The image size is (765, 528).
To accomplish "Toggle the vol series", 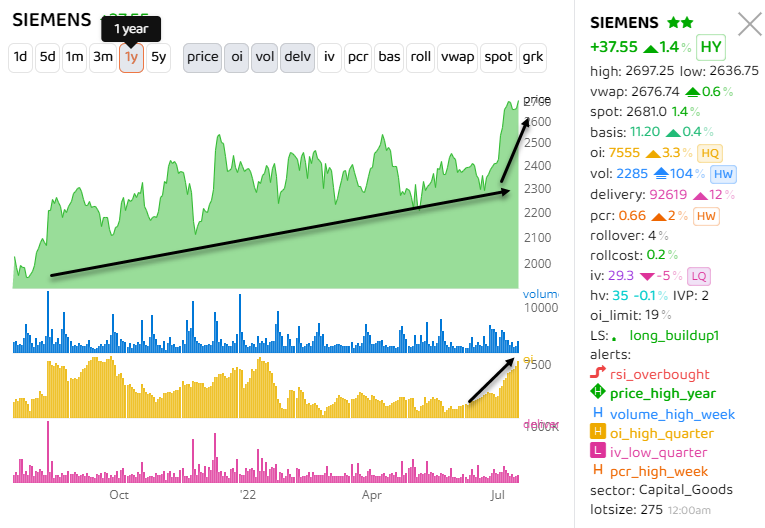I will click(x=264, y=58).
